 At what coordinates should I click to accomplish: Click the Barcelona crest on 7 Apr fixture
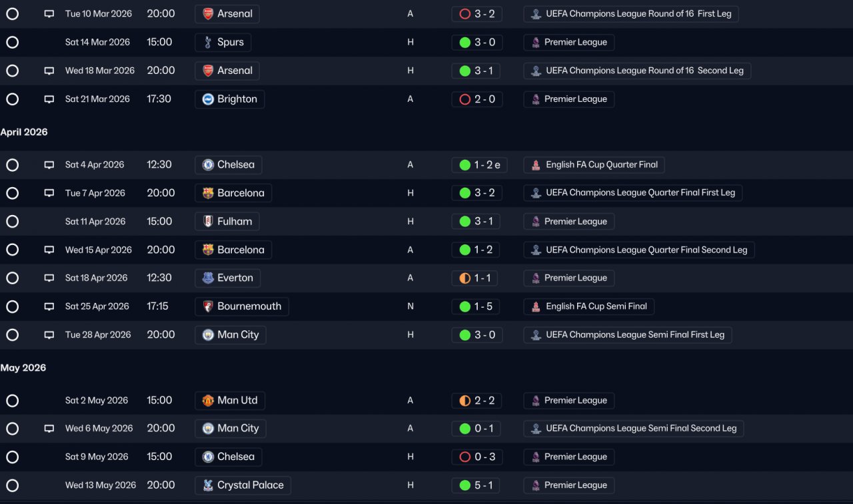click(x=208, y=193)
